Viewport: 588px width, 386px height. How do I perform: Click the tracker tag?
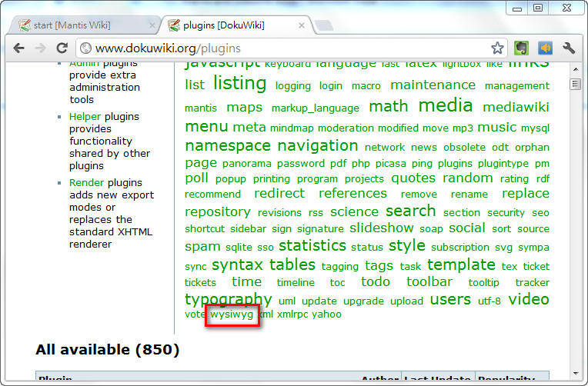(x=532, y=282)
